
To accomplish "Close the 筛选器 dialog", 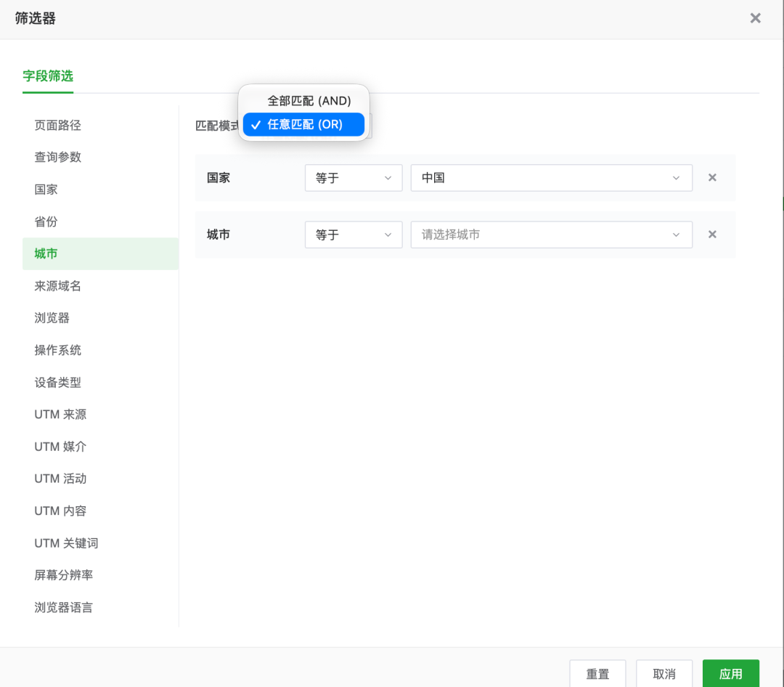I will 755,18.
